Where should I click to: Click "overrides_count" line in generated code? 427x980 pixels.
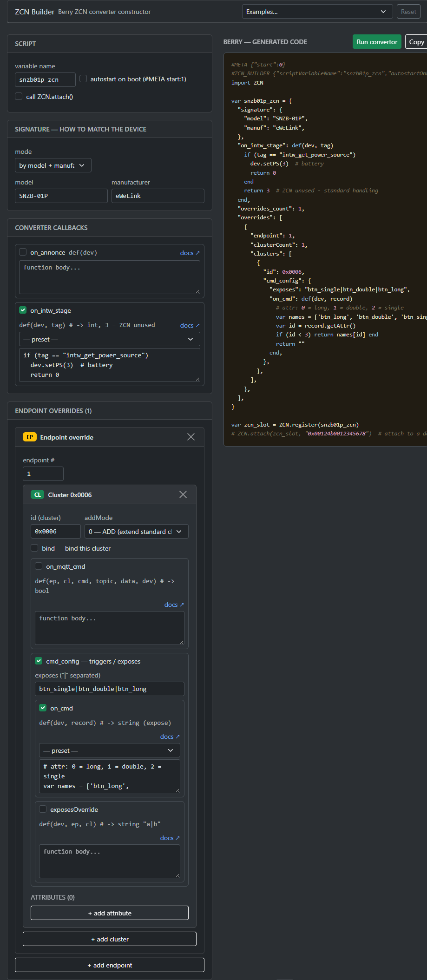(271, 209)
